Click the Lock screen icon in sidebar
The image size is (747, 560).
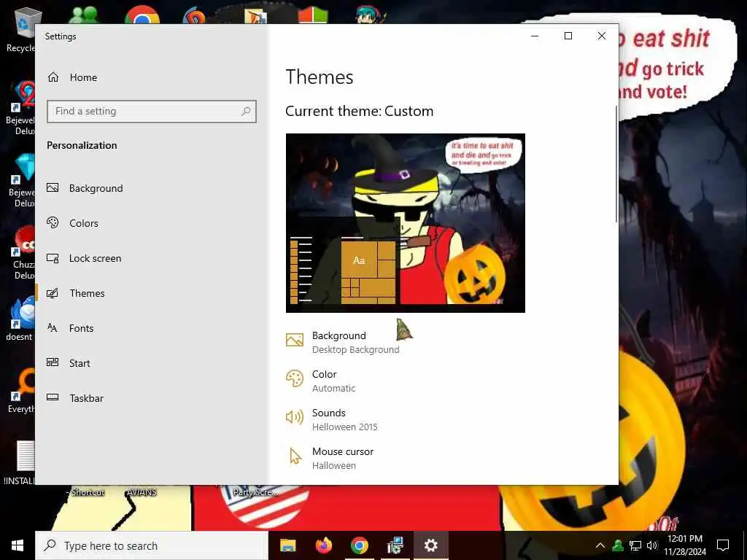[x=53, y=258]
